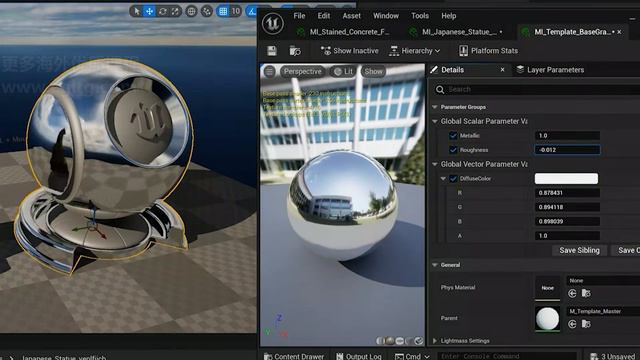Click the Save Sibling button

(x=579, y=250)
